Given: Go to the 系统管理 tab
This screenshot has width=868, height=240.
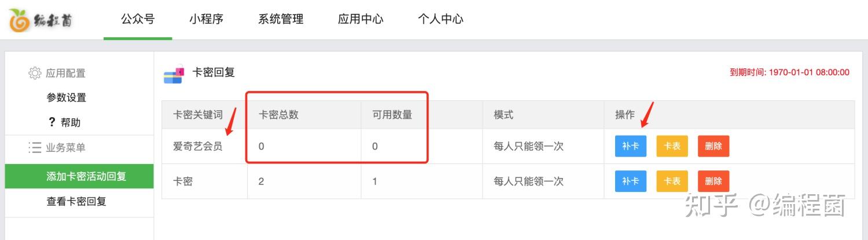Looking at the screenshot, I should tap(281, 19).
